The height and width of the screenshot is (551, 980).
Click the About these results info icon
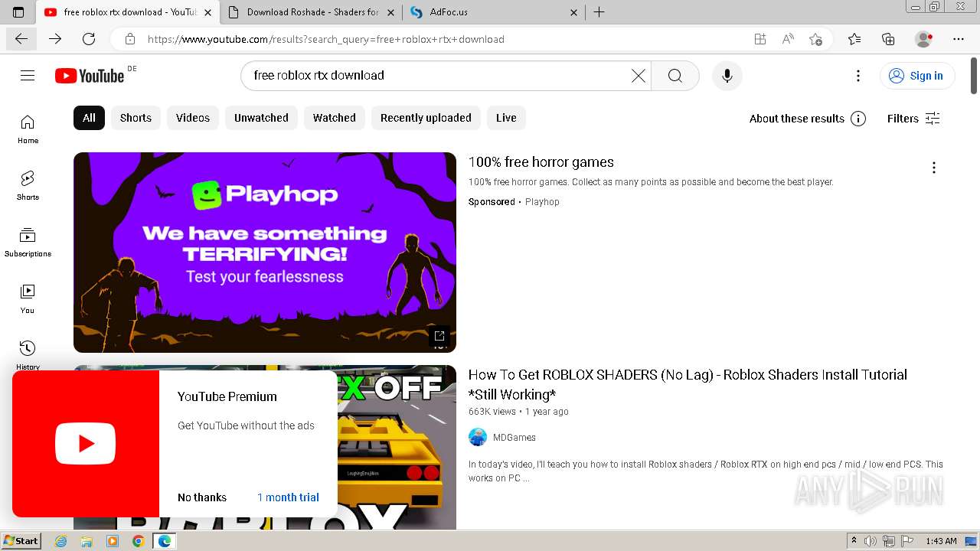[x=858, y=118]
